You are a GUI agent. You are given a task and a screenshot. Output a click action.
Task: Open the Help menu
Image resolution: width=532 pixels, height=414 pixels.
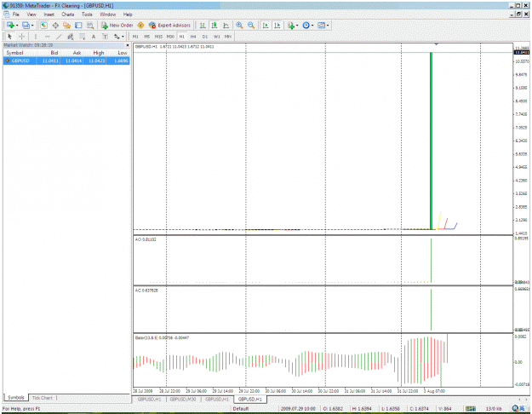click(x=128, y=14)
